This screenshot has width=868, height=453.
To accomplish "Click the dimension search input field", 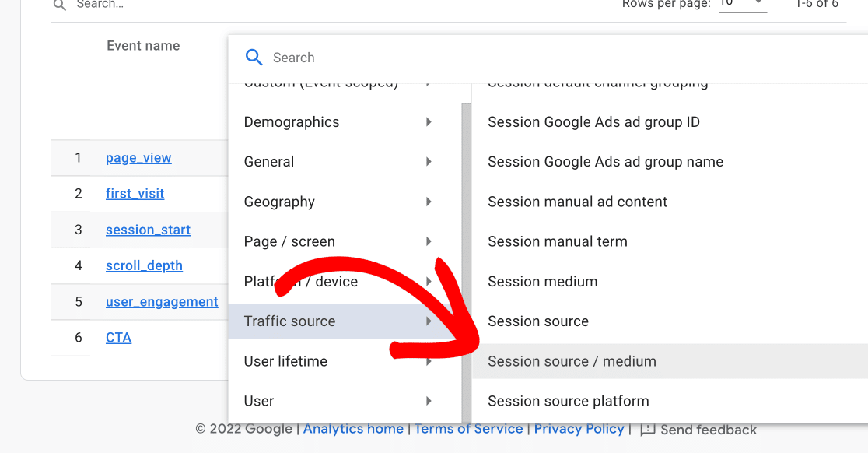I will click(x=544, y=58).
